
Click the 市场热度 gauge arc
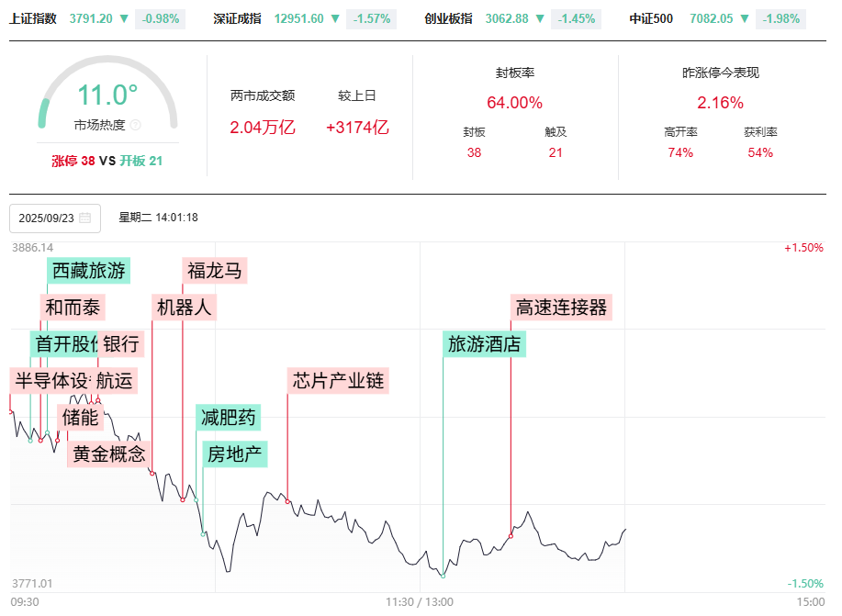[107, 64]
